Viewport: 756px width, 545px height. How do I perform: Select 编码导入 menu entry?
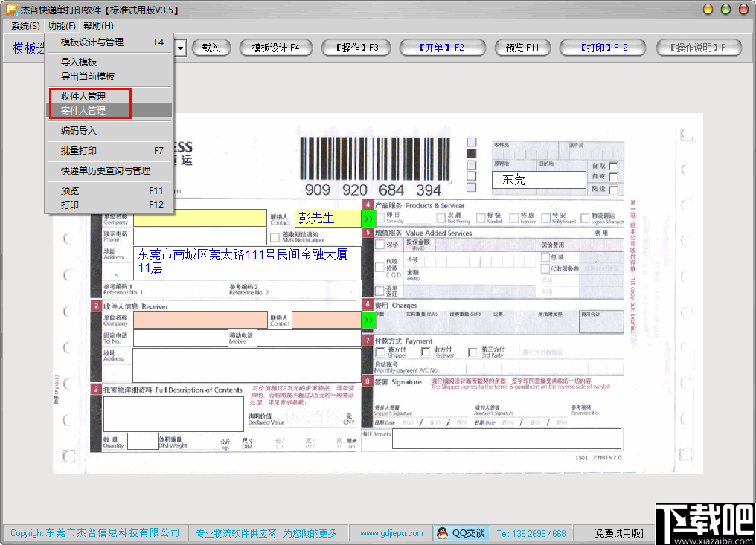[x=109, y=131]
